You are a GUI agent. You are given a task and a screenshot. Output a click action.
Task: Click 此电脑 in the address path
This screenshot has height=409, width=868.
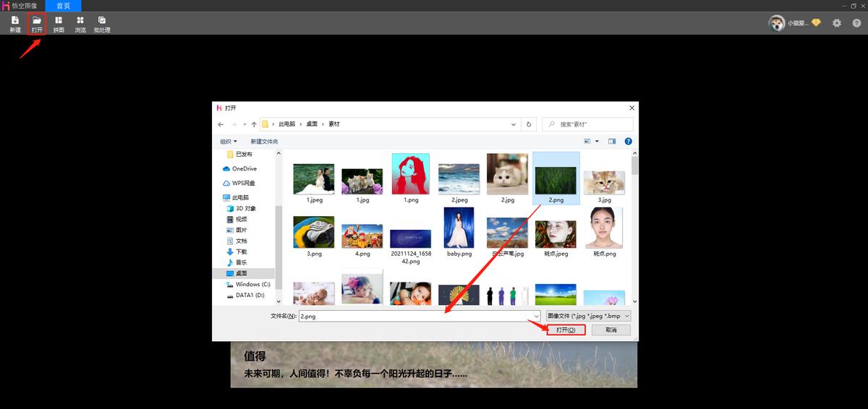(x=287, y=124)
